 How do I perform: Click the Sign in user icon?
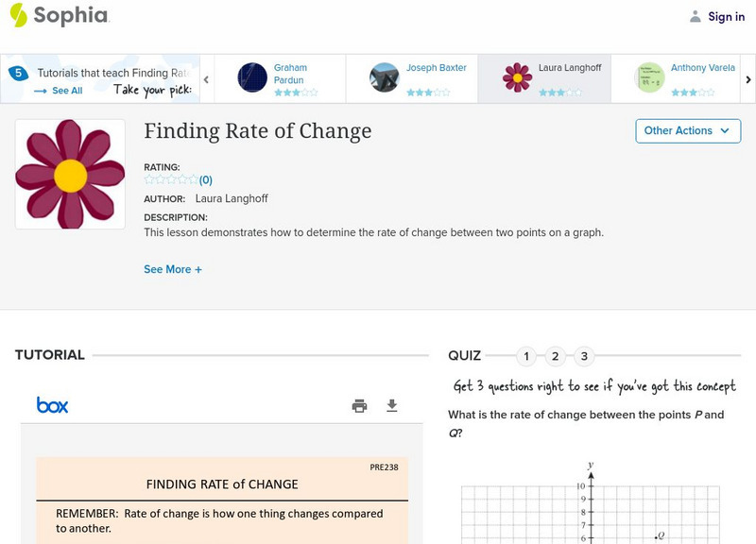tap(696, 16)
